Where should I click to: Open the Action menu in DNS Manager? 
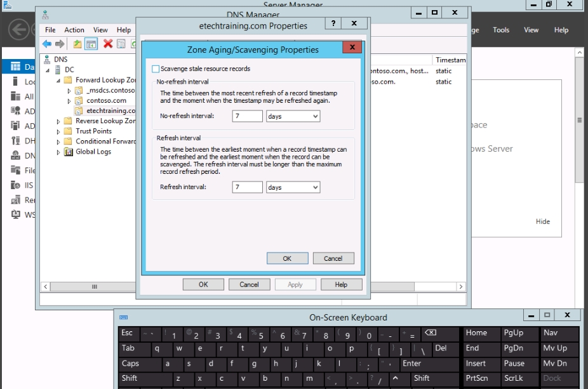(74, 30)
